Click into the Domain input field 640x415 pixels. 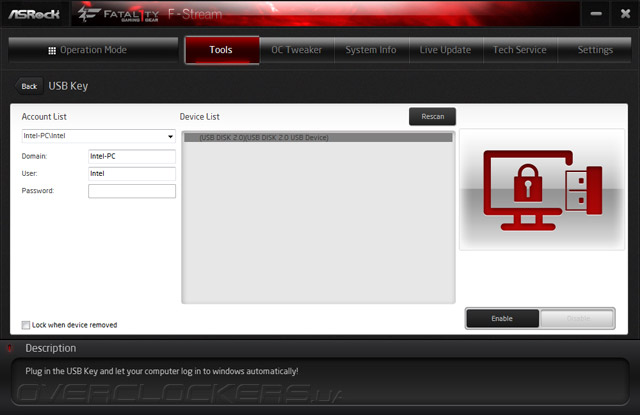132,156
